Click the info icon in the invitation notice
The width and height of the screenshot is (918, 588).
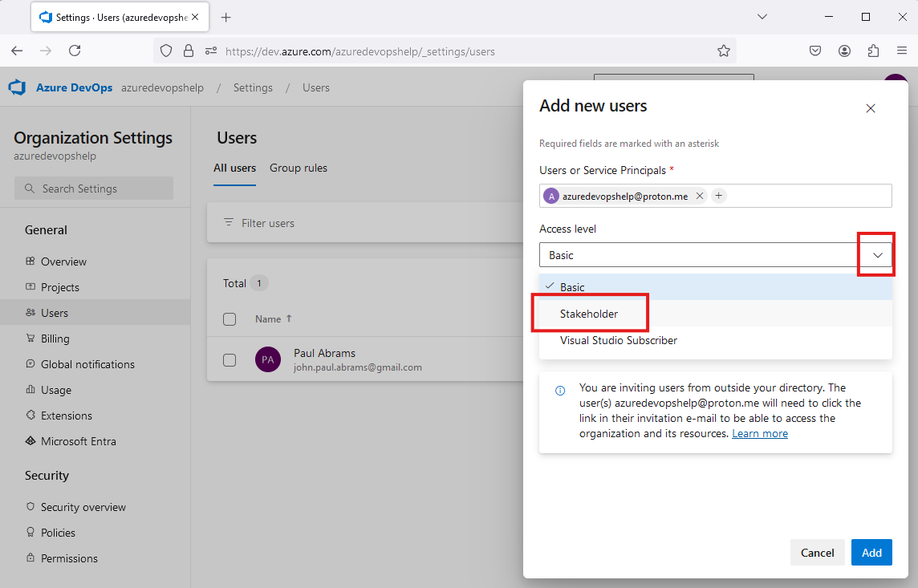(560, 391)
